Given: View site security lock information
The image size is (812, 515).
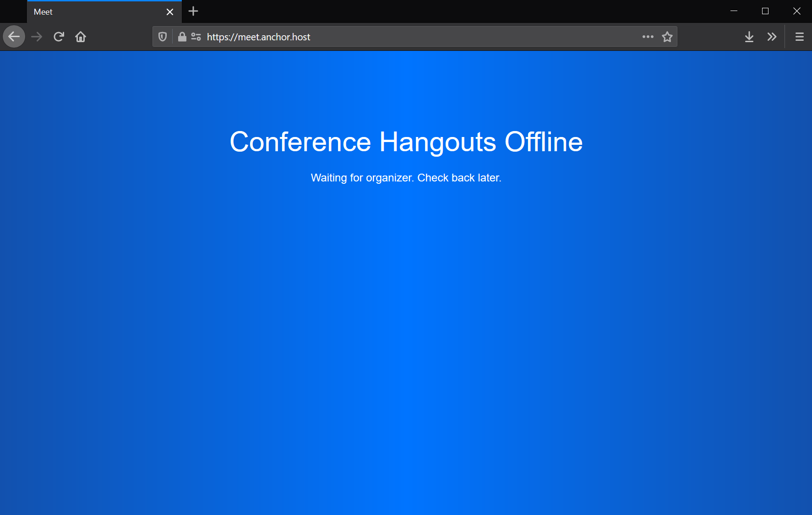Looking at the screenshot, I should (182, 37).
